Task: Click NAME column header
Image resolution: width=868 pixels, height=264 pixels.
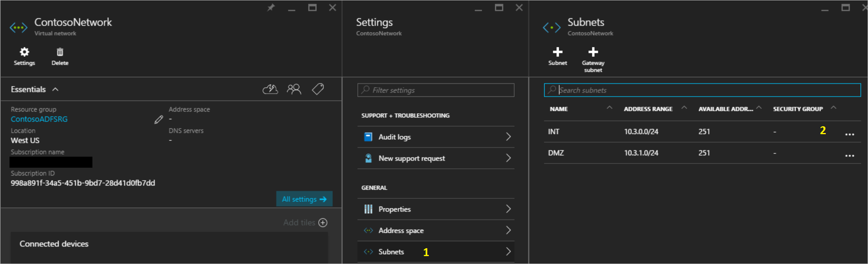Action: pos(559,109)
